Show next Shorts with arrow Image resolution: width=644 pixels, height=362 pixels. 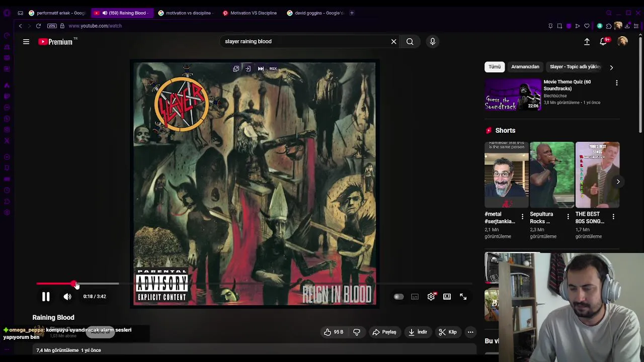point(618,182)
